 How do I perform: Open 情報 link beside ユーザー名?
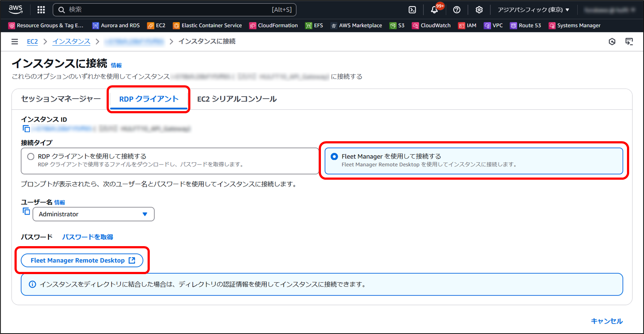pyautogui.click(x=59, y=203)
